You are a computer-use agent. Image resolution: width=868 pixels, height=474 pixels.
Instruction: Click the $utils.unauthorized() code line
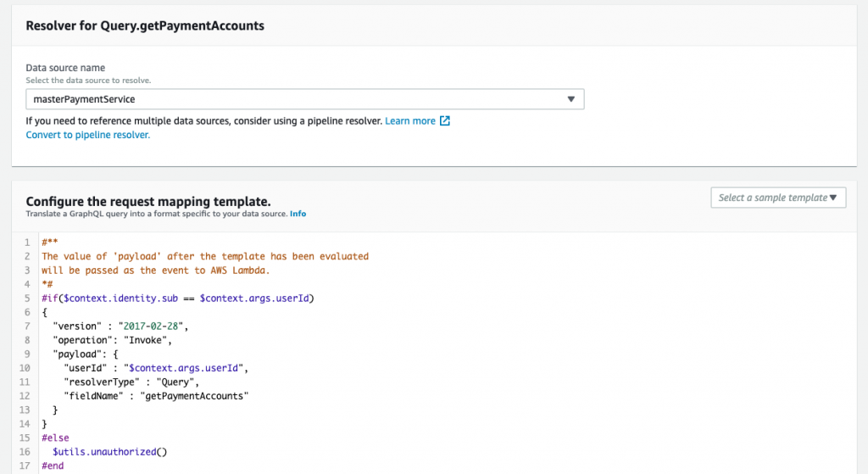point(110,452)
